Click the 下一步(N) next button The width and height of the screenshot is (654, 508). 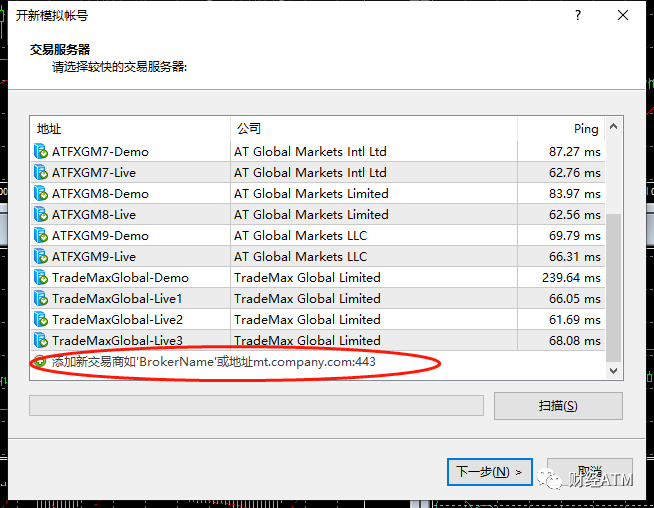pyautogui.click(x=490, y=472)
